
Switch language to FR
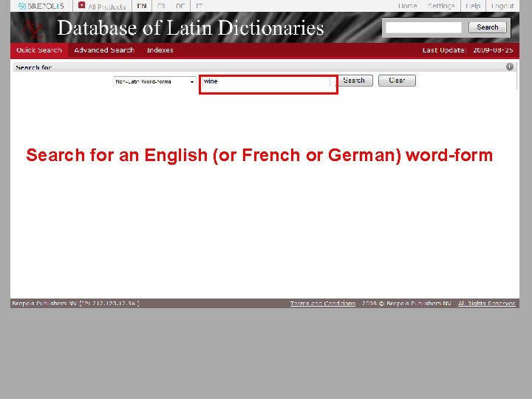[161, 6]
